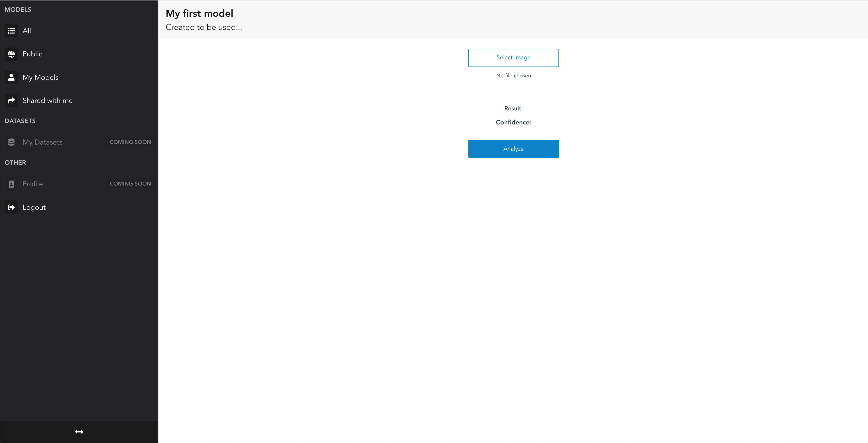This screenshot has height=443, width=868.
Task: Click the list icon beside All
Action: [11, 31]
